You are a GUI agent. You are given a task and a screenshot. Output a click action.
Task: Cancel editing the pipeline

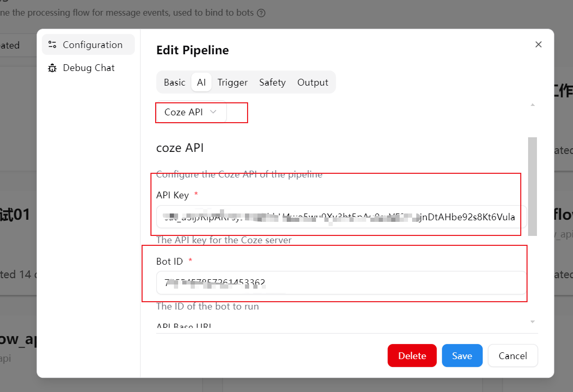click(x=512, y=355)
